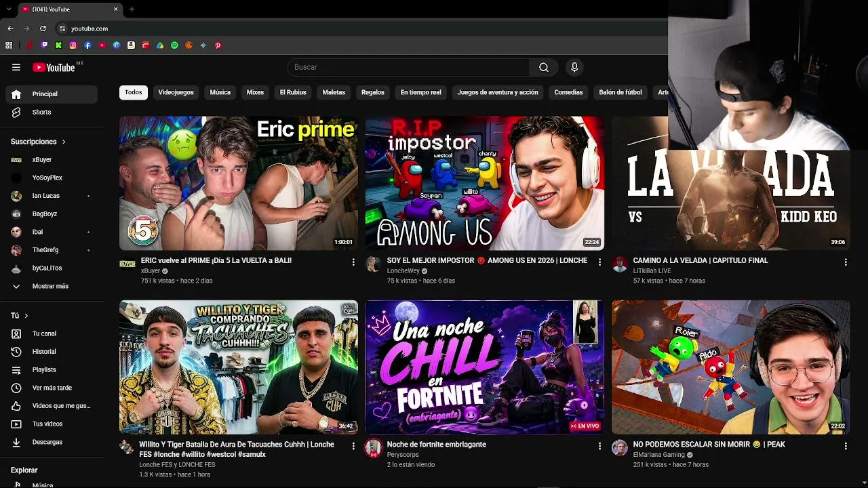The height and width of the screenshot is (488, 868).
Task: Open options for Noche de fortnite embriagante
Action: coord(599,446)
